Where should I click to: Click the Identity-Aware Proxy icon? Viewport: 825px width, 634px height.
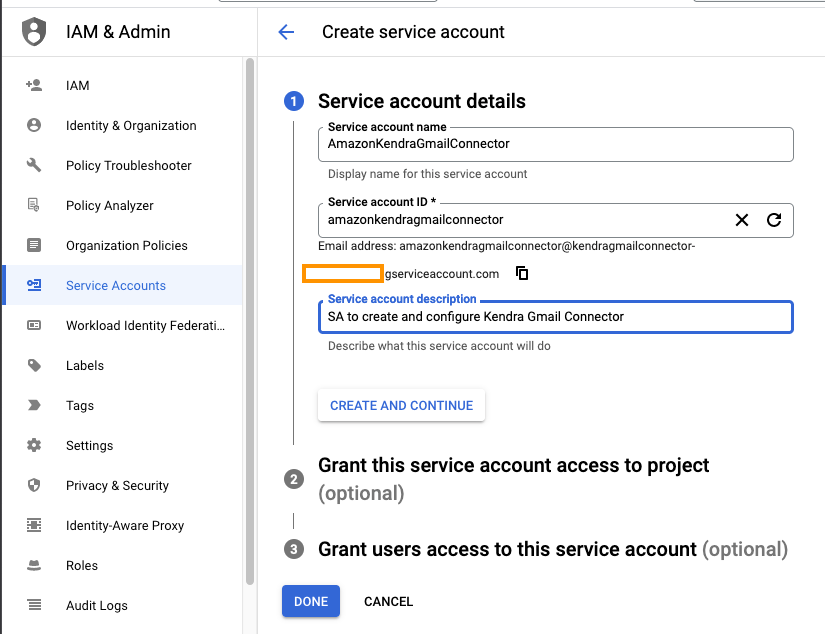(x=34, y=525)
